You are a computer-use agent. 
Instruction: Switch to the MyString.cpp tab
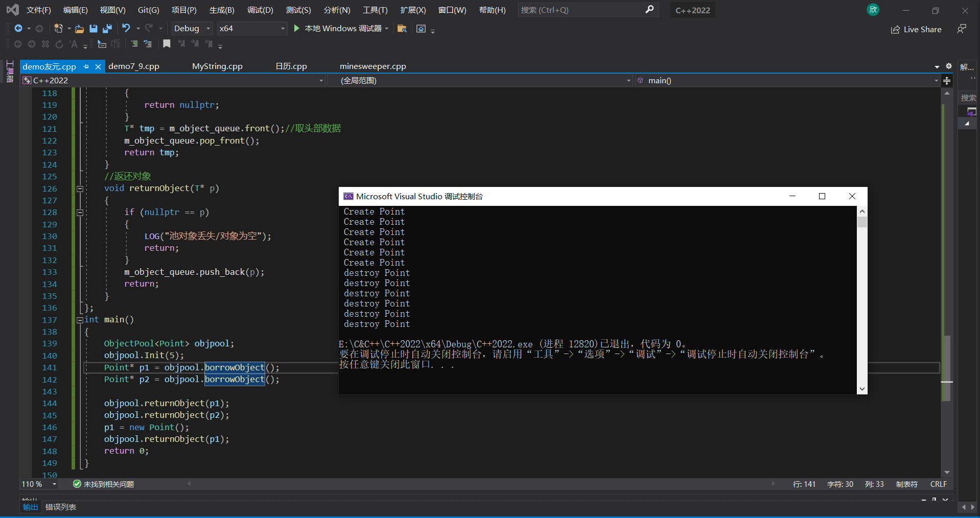(217, 66)
